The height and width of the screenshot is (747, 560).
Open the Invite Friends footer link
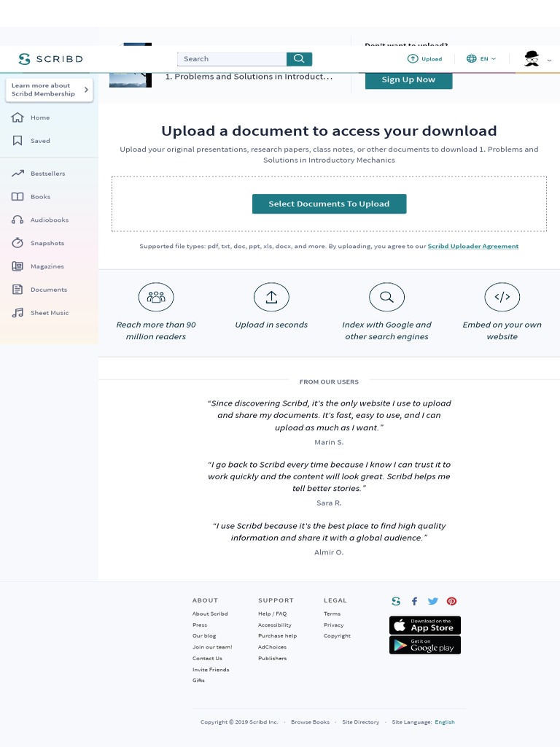click(211, 670)
